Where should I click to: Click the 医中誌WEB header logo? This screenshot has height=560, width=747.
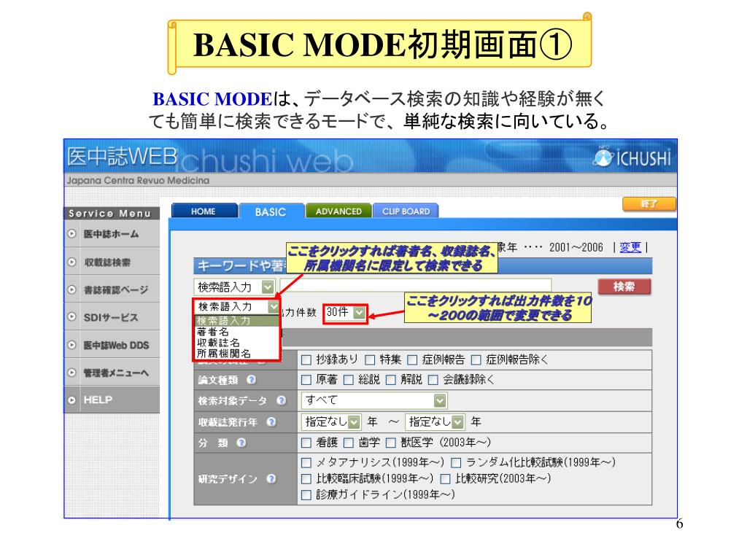pos(122,157)
